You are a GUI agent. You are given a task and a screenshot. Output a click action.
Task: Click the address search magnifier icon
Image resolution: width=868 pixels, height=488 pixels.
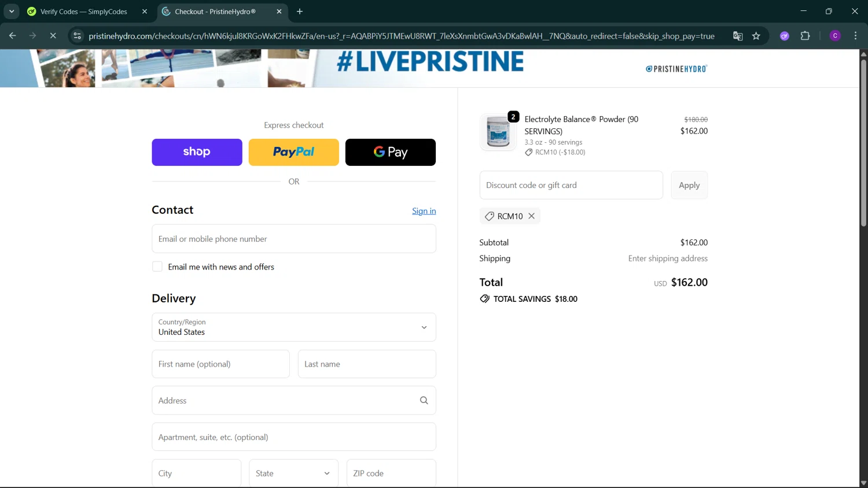[x=424, y=401]
